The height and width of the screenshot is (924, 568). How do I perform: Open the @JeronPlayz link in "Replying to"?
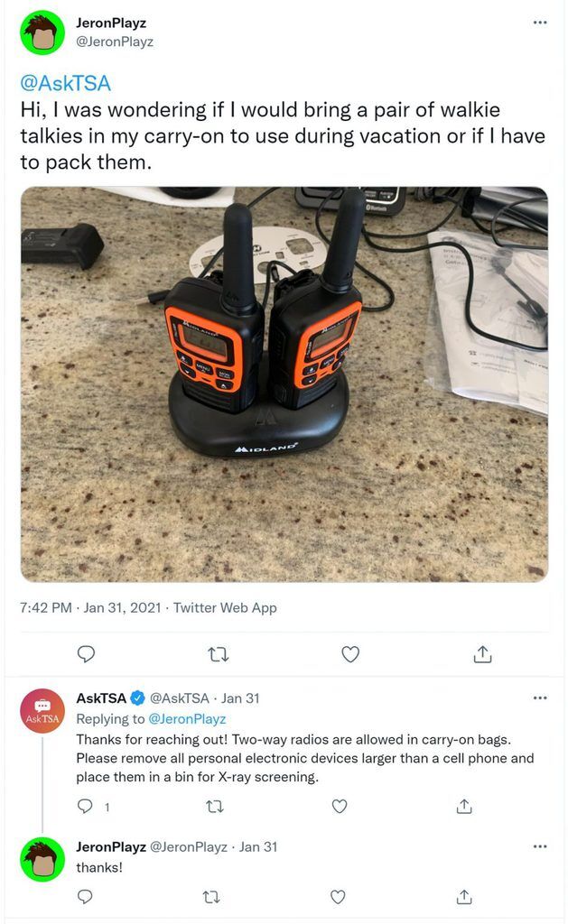(x=187, y=719)
